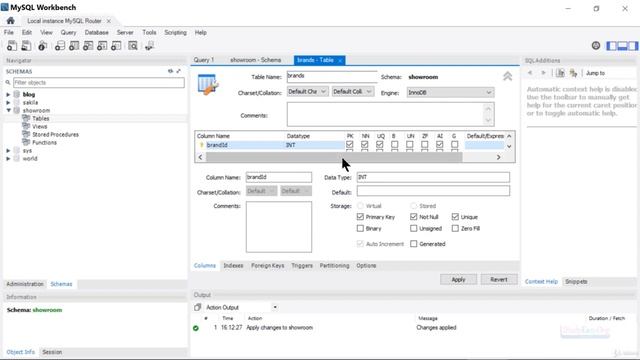Click the Filter objects search field

pyautogui.click(x=98, y=82)
